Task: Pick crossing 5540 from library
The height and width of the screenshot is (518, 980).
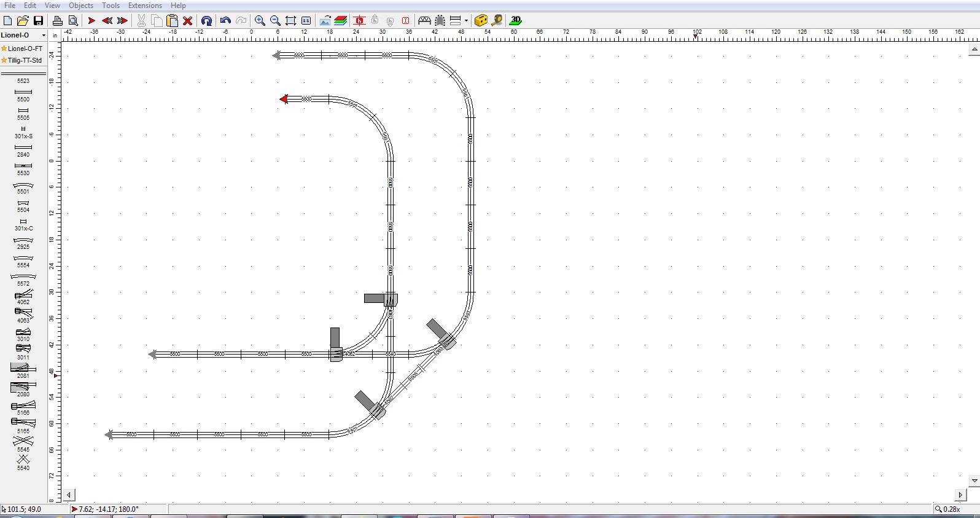Action: point(23,463)
